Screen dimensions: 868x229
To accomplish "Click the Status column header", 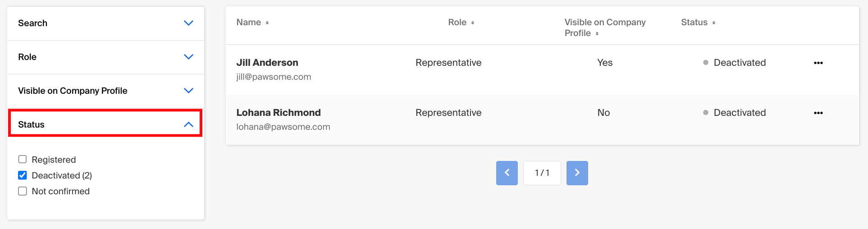I will tap(694, 23).
